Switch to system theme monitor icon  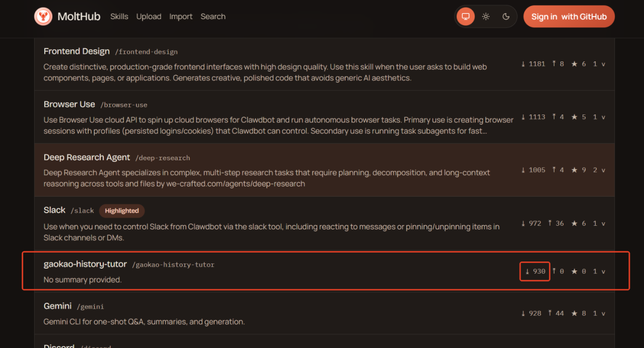[x=466, y=17]
